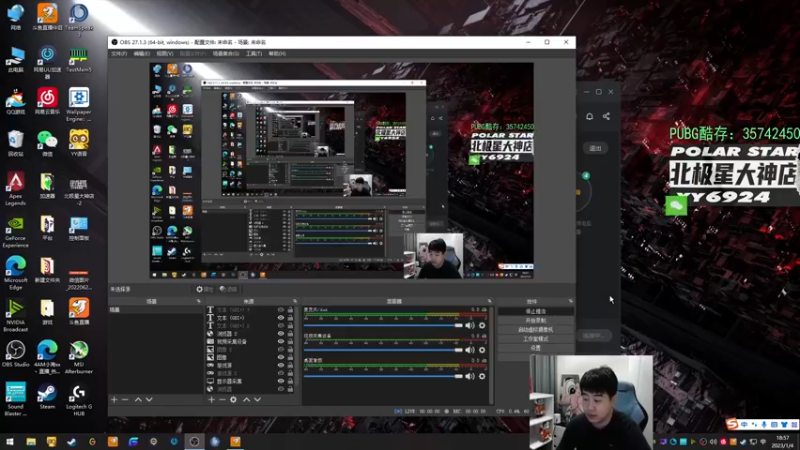Move scene up in the scenes list

point(138,399)
